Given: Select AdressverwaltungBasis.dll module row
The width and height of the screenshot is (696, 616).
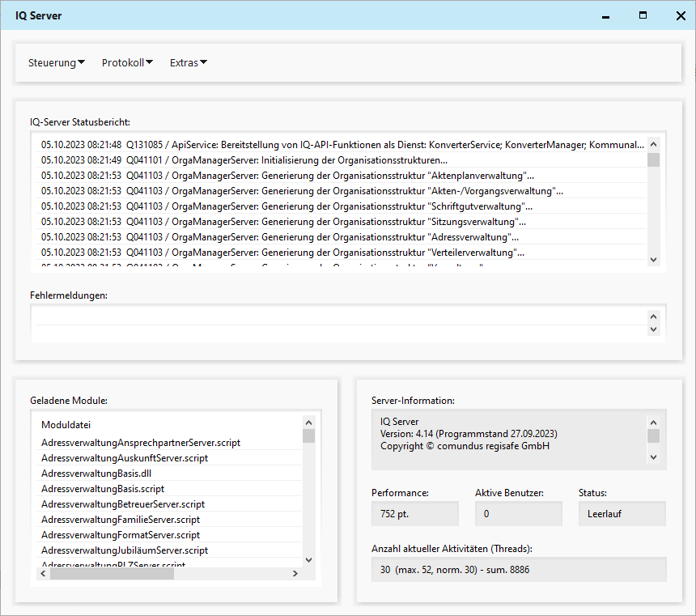Looking at the screenshot, I should [x=95, y=474].
